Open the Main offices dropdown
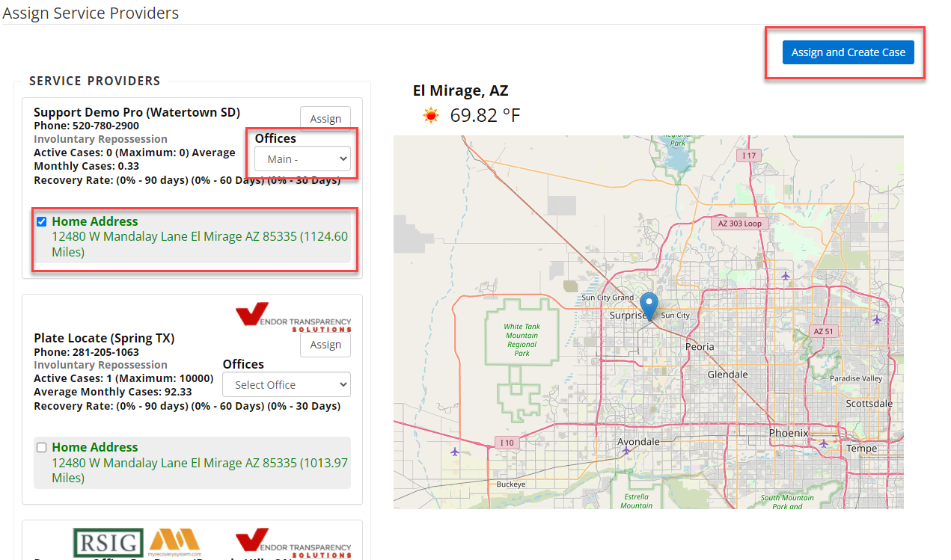This screenshot has height=560, width=951. coord(302,159)
